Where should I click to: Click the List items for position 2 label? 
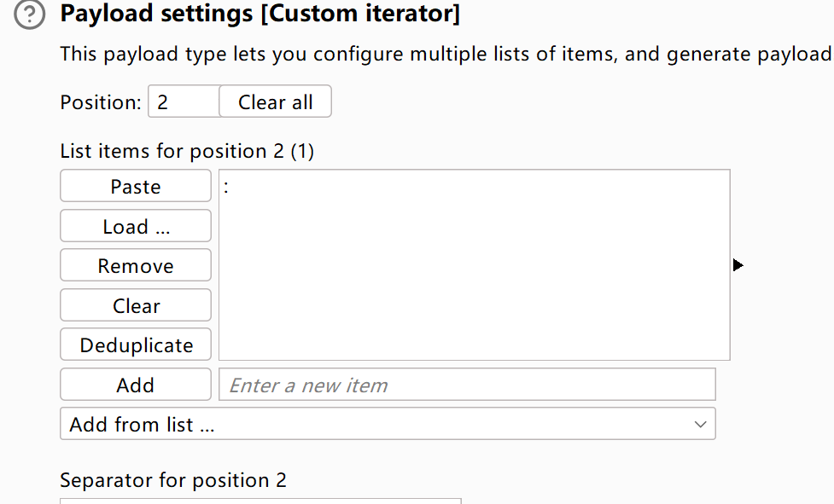pos(187,152)
